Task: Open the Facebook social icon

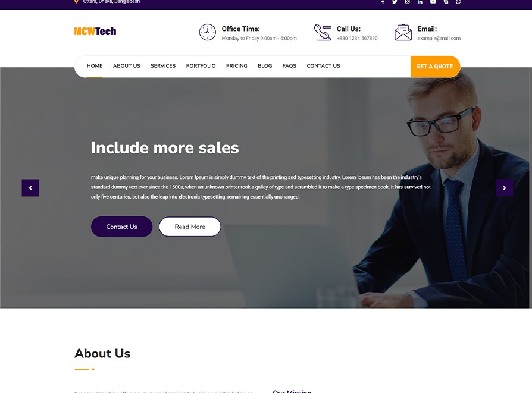Action: click(x=383, y=2)
